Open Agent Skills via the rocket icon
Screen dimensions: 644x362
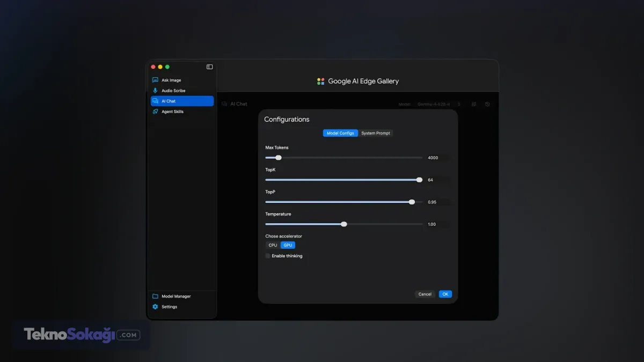pyautogui.click(x=155, y=112)
